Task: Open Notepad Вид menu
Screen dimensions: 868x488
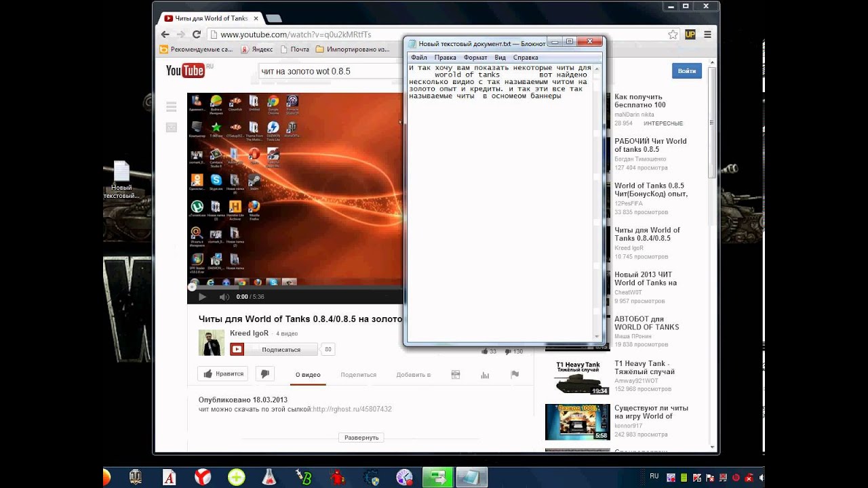Action: tap(500, 58)
